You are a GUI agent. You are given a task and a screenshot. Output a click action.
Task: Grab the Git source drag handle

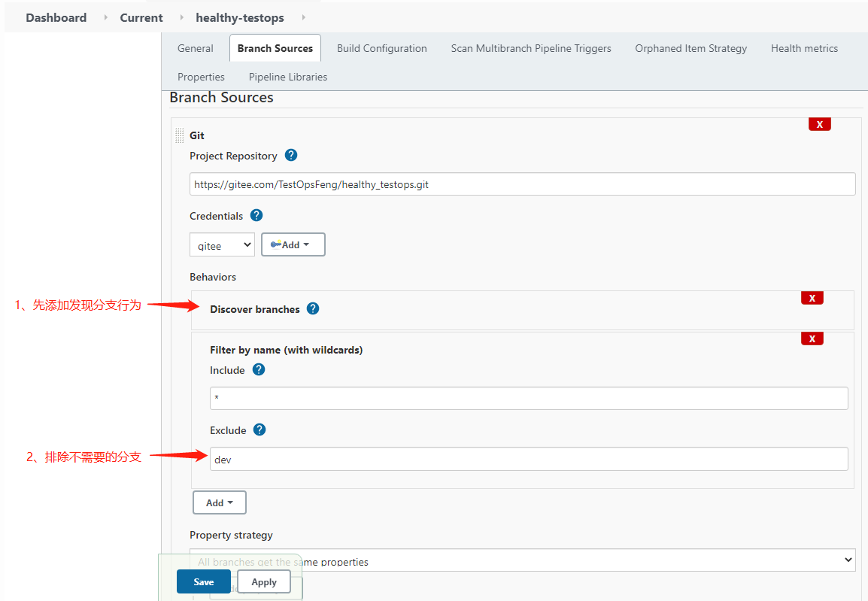[x=179, y=135]
